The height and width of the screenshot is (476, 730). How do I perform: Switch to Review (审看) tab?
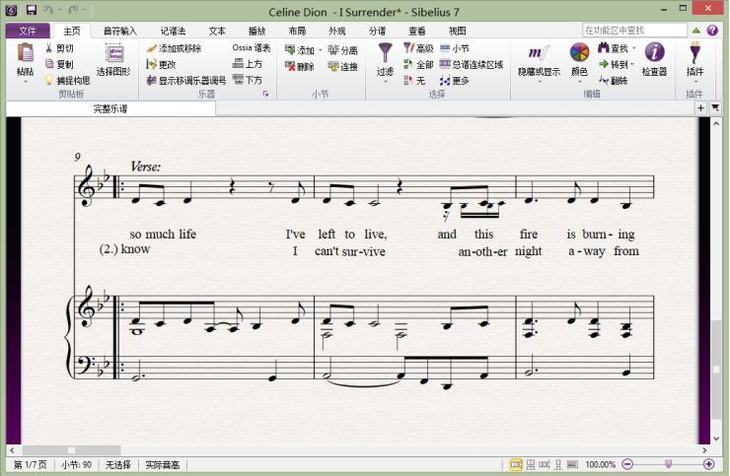click(x=417, y=31)
